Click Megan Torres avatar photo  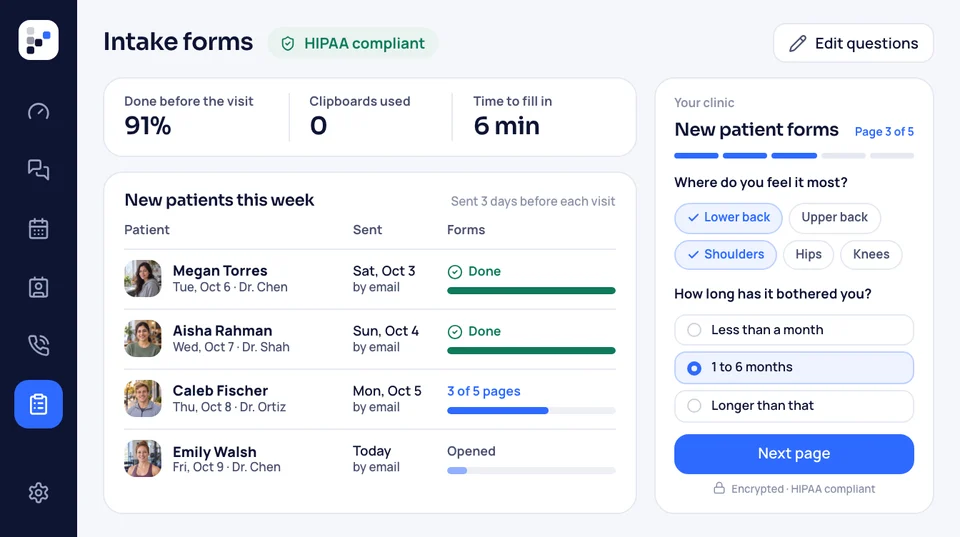143,279
